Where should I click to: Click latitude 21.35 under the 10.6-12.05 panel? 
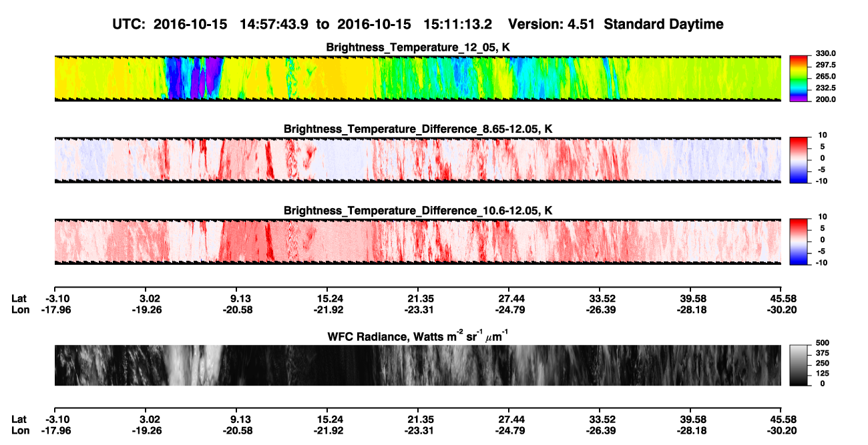(418, 298)
